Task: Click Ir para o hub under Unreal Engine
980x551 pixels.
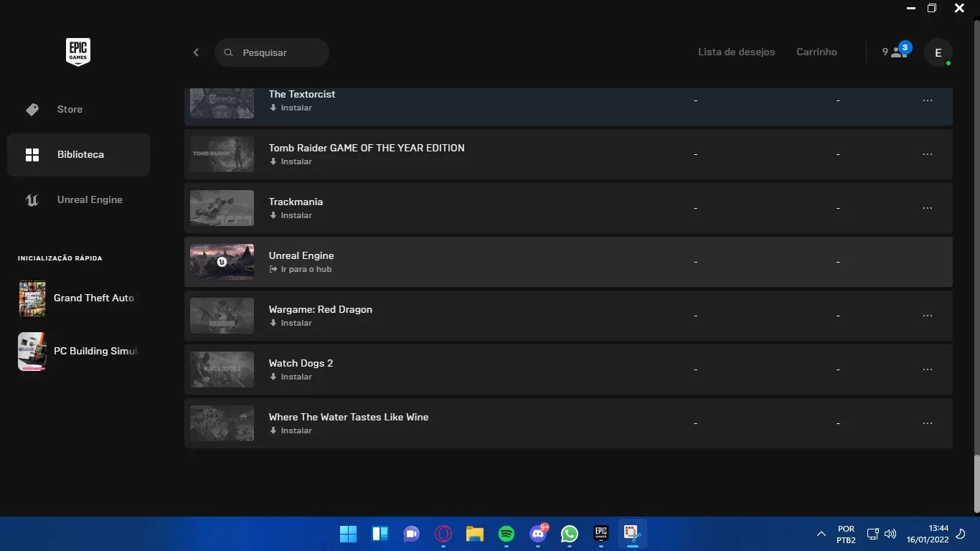Action: pos(300,269)
